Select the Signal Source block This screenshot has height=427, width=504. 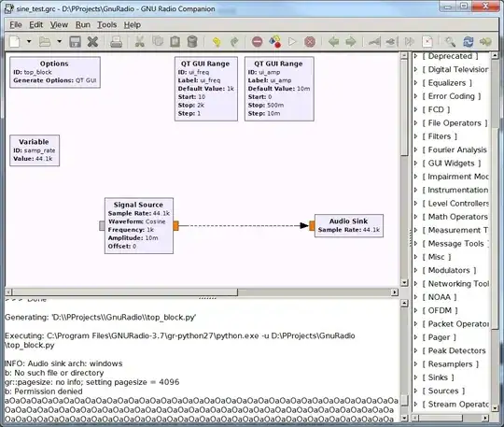[139, 226]
